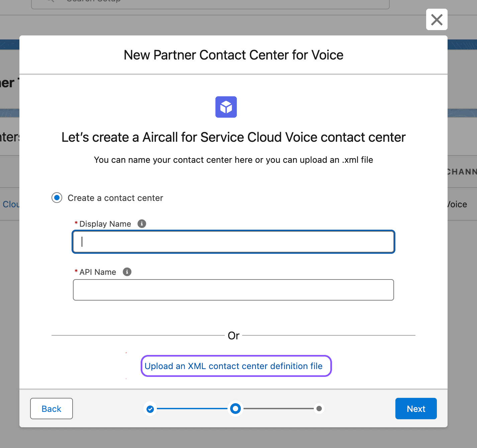This screenshot has height=448, width=477.
Task: Click the Aircall package icon
Action: (226, 107)
